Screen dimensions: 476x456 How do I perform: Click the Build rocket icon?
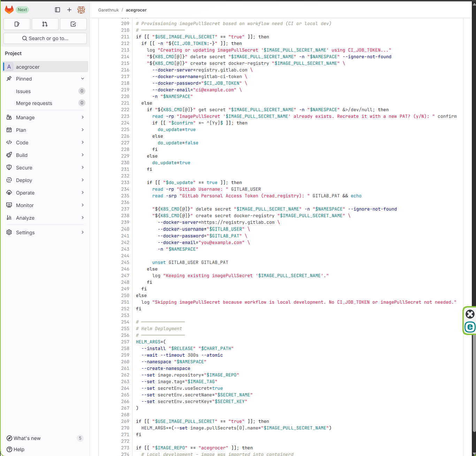9,155
